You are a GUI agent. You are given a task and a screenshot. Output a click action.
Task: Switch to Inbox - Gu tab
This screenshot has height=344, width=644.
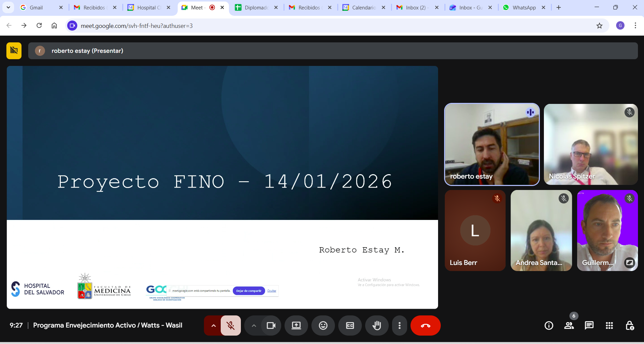tap(470, 7)
